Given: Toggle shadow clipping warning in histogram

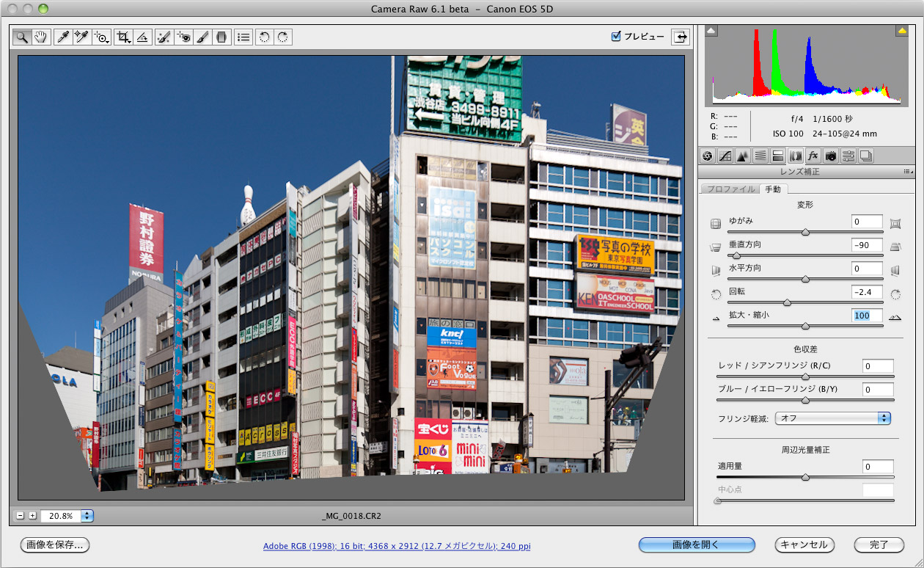Looking at the screenshot, I should click(711, 31).
